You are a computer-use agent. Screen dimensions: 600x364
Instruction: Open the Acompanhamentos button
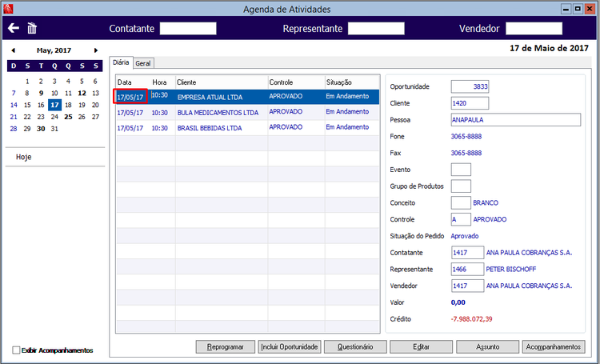click(554, 346)
